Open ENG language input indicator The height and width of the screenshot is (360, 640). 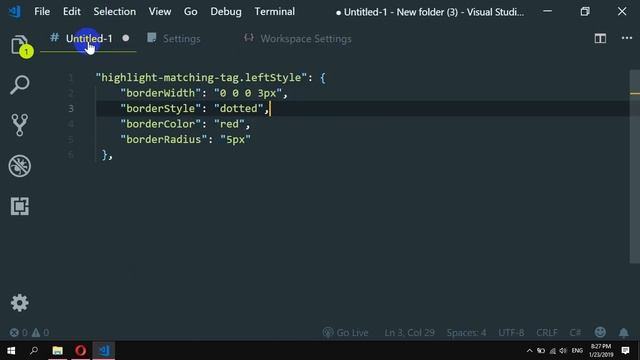[x=577, y=351]
